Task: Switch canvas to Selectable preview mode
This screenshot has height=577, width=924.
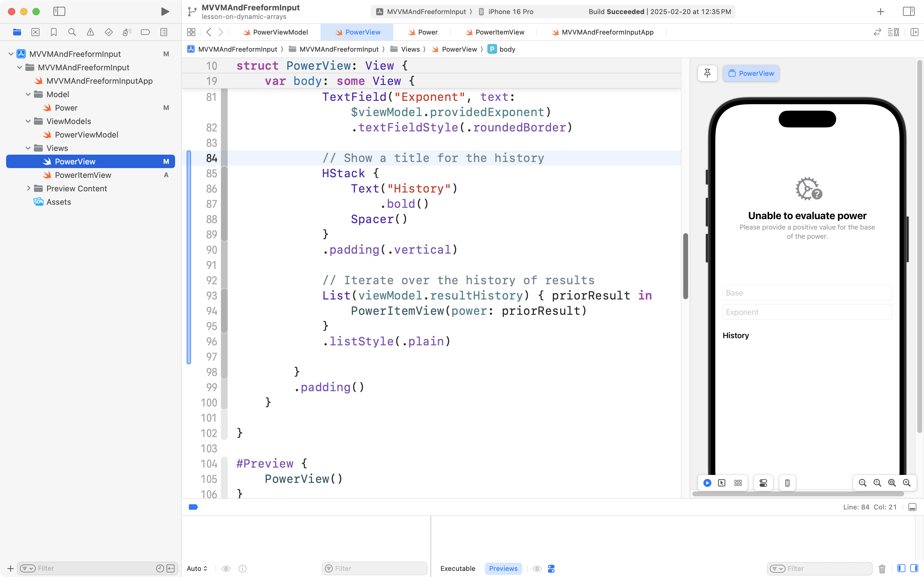Action: pos(721,483)
